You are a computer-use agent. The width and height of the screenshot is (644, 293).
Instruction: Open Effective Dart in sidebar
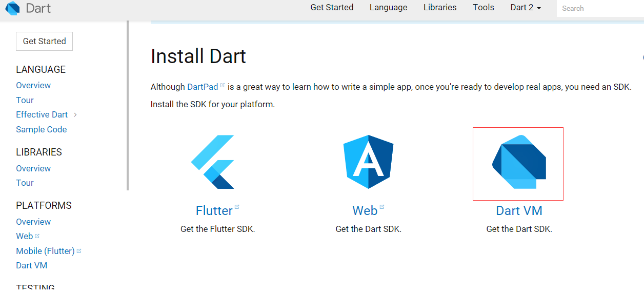point(42,114)
